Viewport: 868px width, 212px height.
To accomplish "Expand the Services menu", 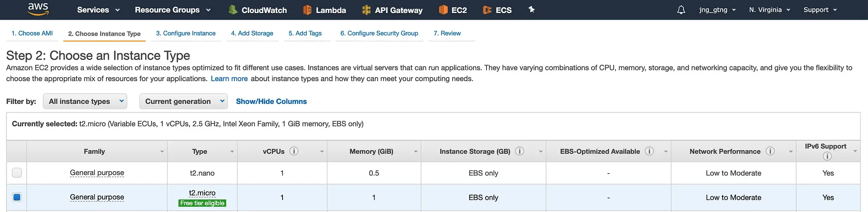I will point(98,10).
